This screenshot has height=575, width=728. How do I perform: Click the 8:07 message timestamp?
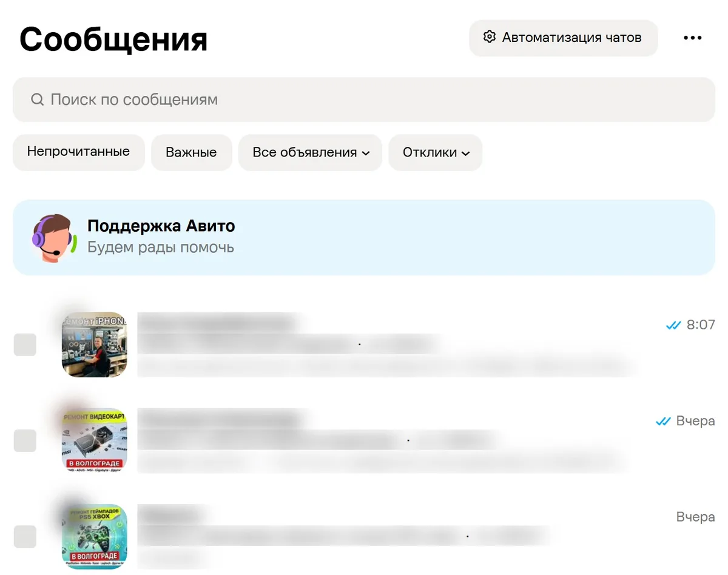click(x=701, y=325)
